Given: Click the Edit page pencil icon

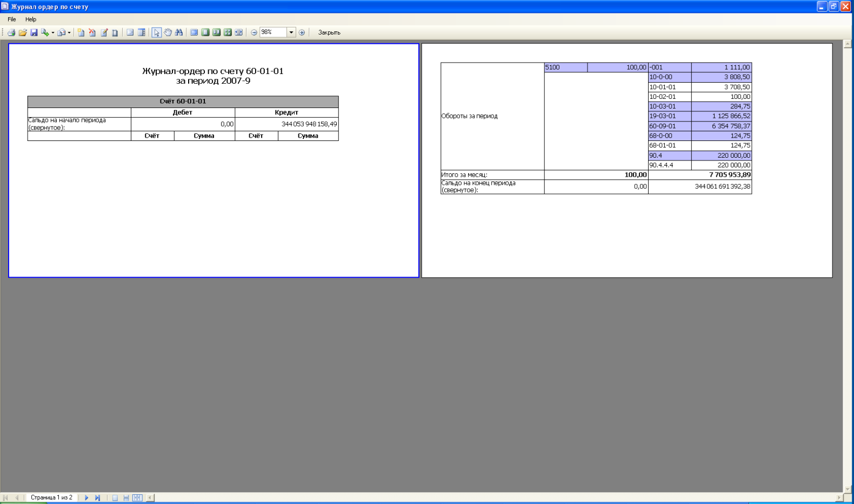Looking at the screenshot, I should tap(104, 32).
